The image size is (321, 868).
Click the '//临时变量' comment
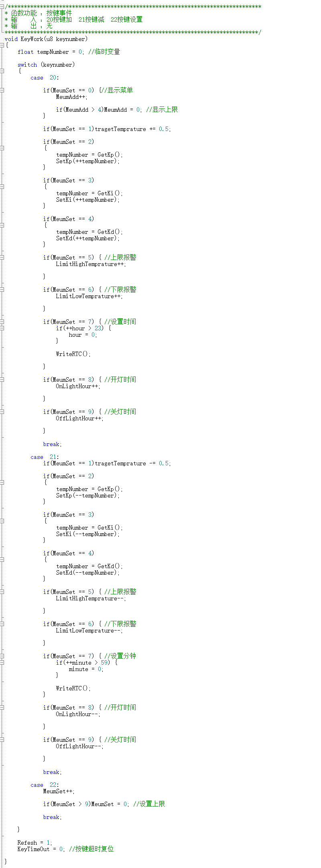tap(104, 52)
